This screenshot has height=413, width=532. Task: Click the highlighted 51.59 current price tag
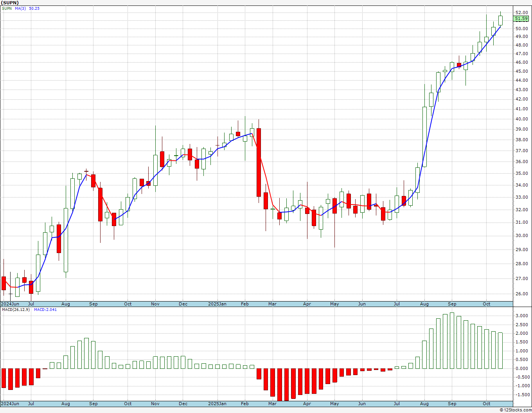click(x=521, y=18)
